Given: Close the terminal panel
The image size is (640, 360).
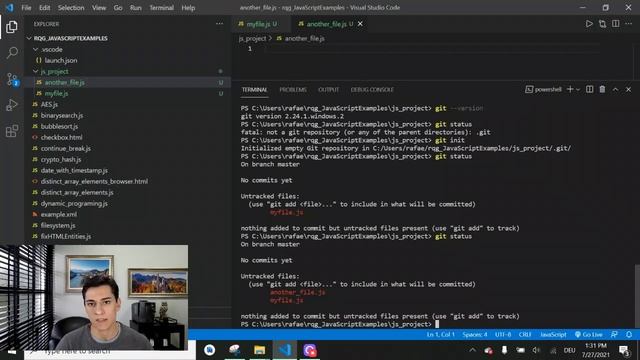Looking at the screenshot, I should pyautogui.click(x=629, y=89).
